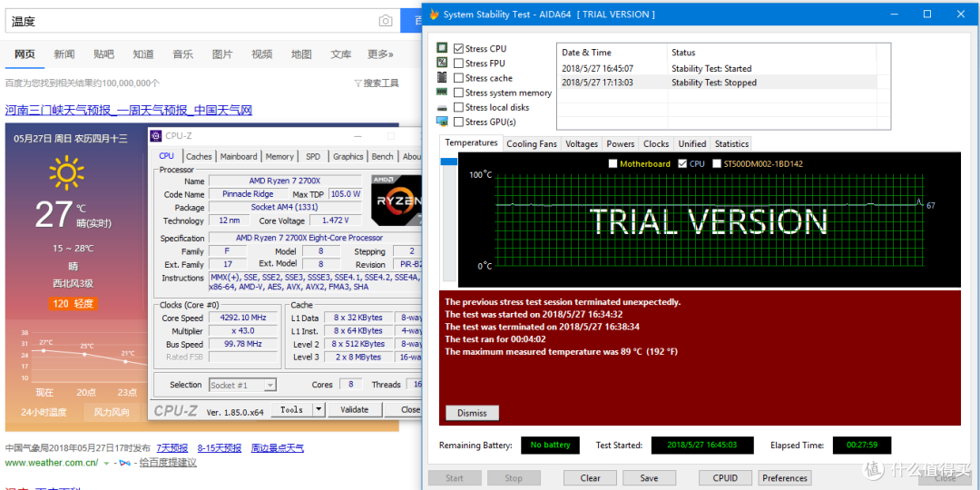Open CPUID from AIDA64 buttons
980x490 pixels.
(x=725, y=478)
